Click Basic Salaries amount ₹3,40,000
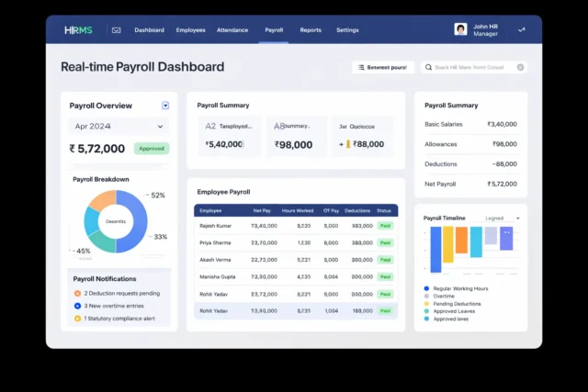 click(502, 124)
